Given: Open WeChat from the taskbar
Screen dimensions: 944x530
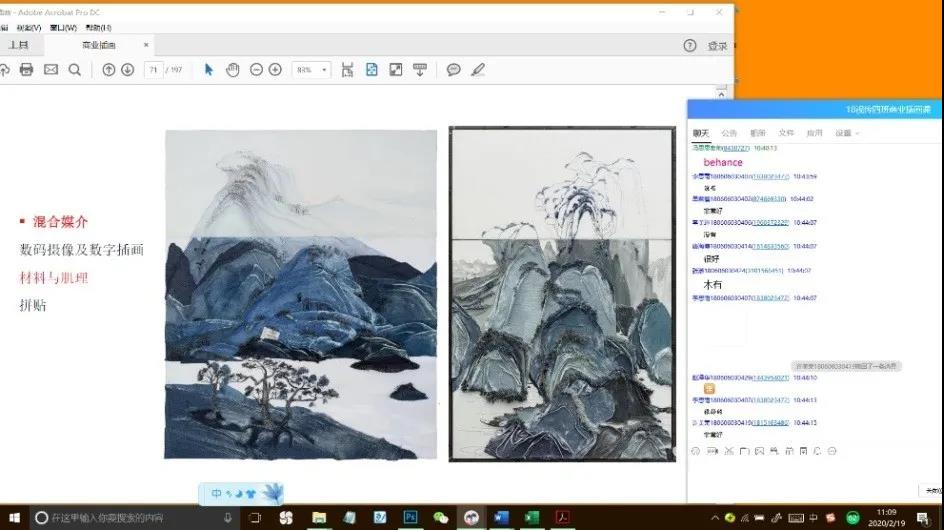Looking at the screenshot, I should (441, 517).
